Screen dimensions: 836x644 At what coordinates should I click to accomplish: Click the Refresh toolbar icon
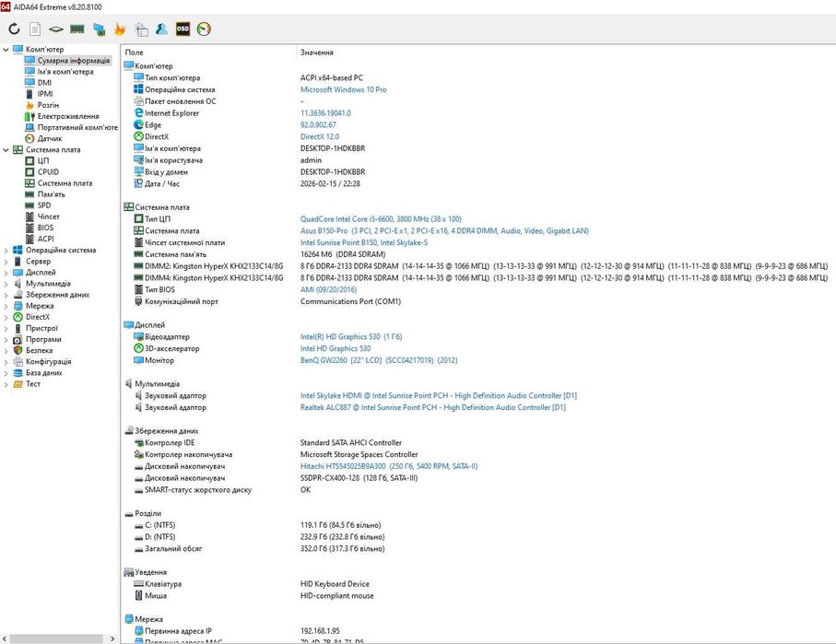click(x=14, y=29)
